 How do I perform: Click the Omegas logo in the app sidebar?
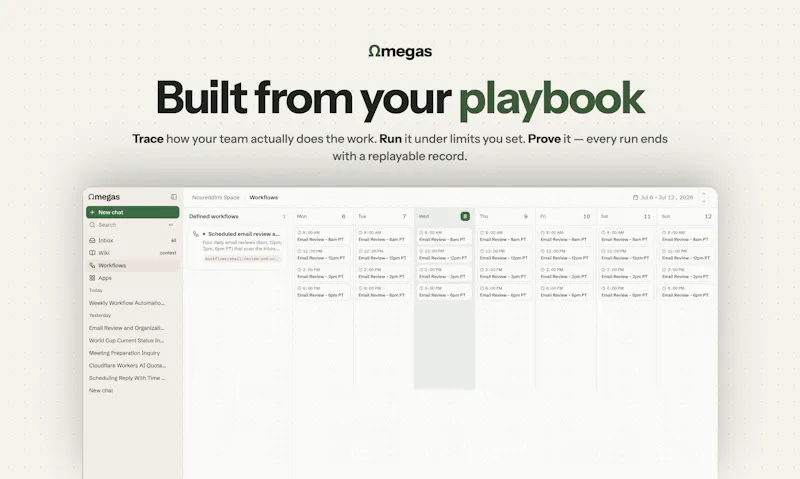click(x=104, y=197)
